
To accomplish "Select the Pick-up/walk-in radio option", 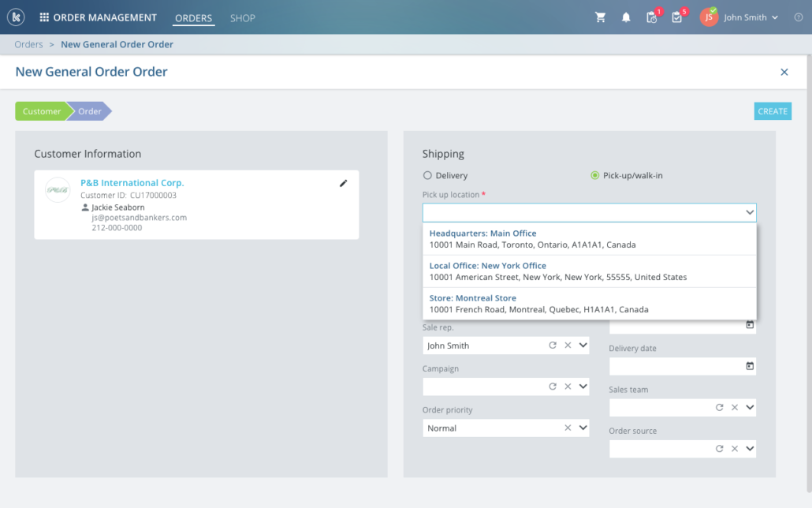I will pos(595,176).
